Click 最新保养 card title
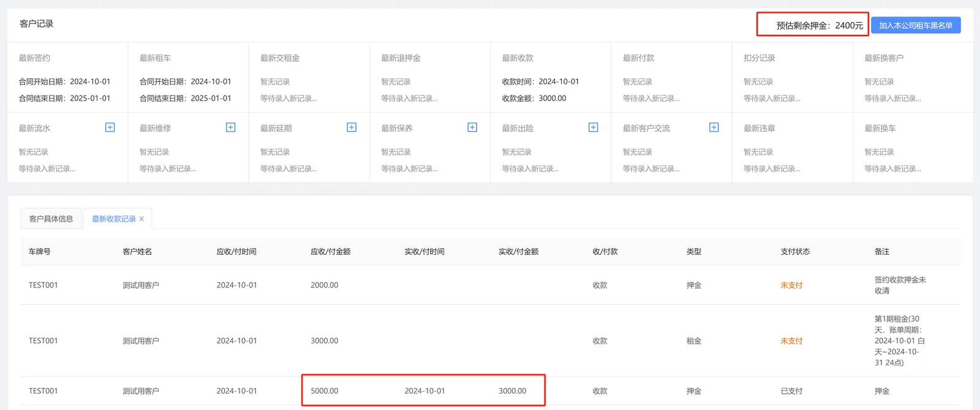The width and height of the screenshot is (980, 410). [397, 128]
